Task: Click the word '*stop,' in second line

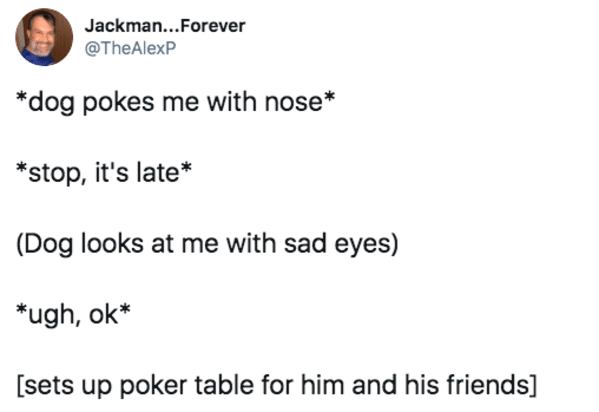Action: point(52,173)
